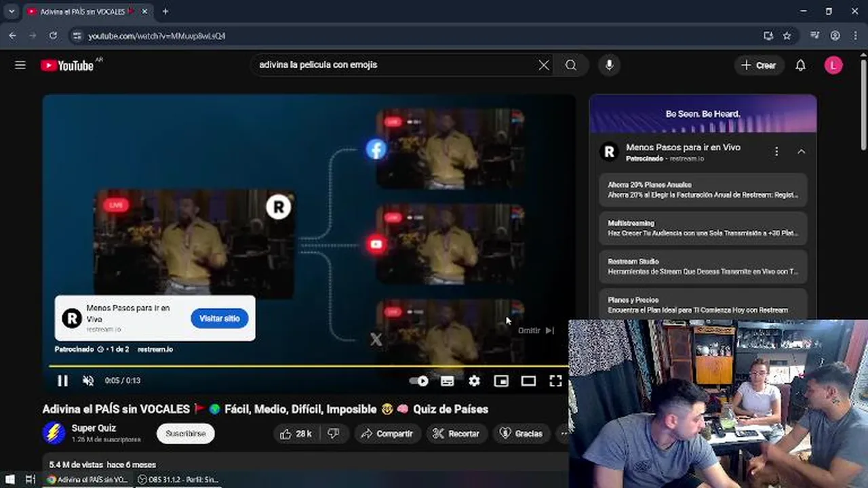
Task: Switch to OBS 31.1.2 taskbar item
Action: [178, 480]
